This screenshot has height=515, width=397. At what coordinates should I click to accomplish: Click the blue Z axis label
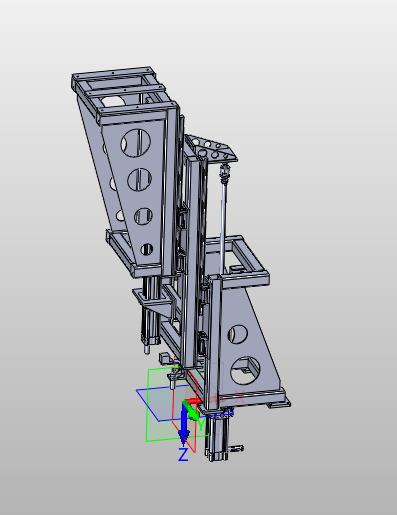183,455
